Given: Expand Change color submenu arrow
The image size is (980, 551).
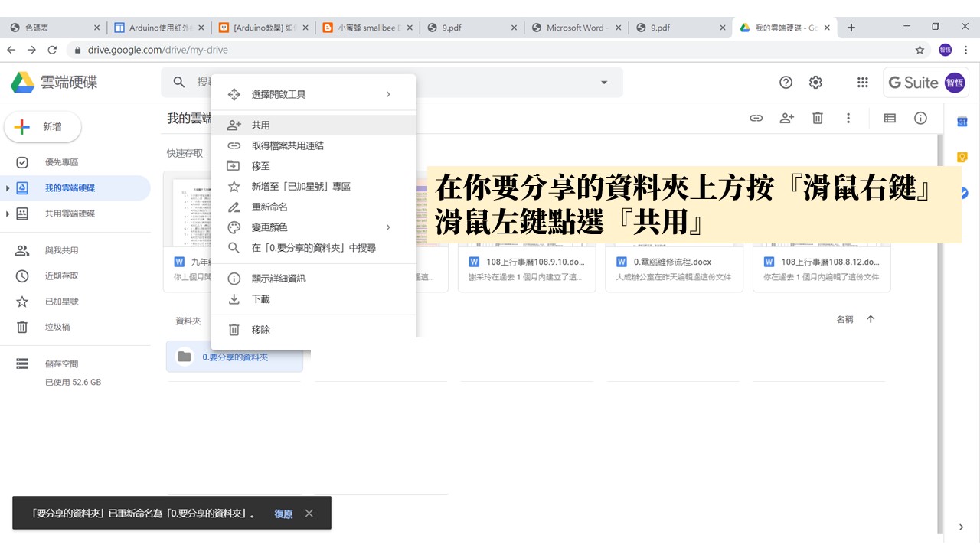Looking at the screenshot, I should 388,227.
